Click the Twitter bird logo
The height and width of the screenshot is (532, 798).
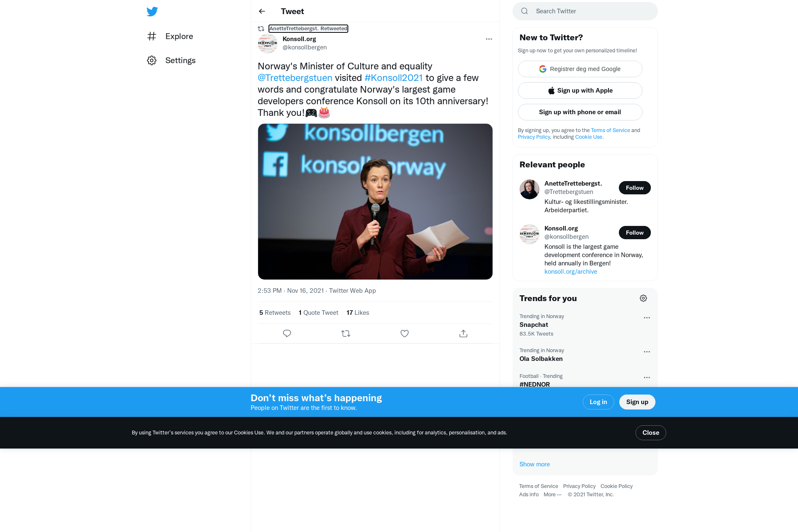tap(152, 12)
